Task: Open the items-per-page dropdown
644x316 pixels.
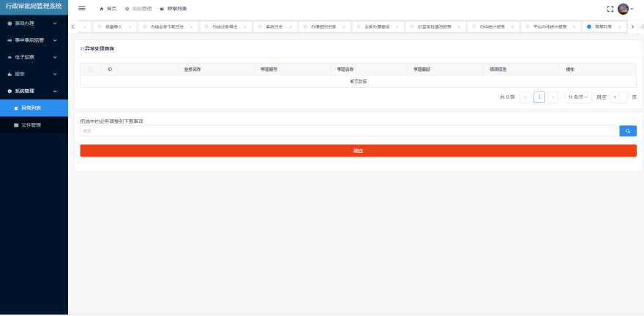Action: (578, 97)
